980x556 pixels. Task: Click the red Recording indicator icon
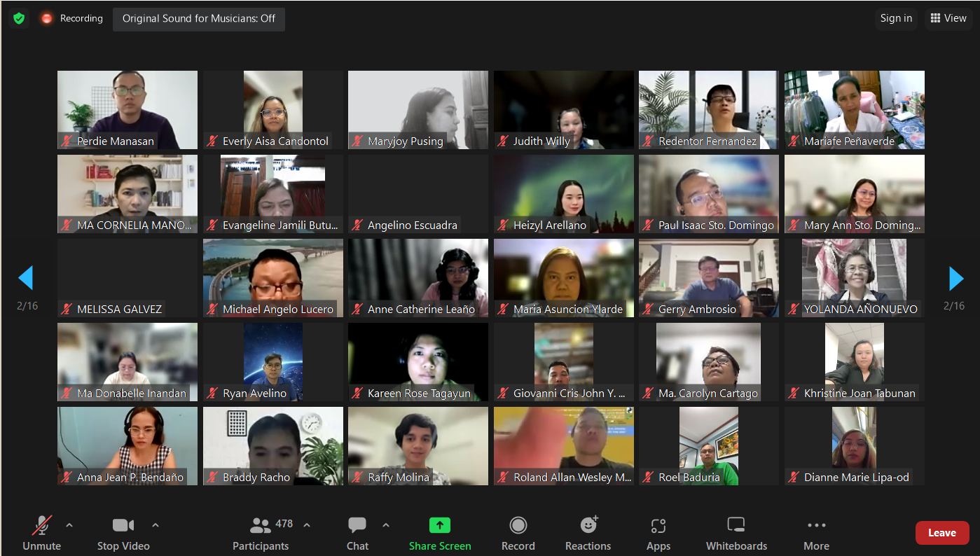(47, 19)
